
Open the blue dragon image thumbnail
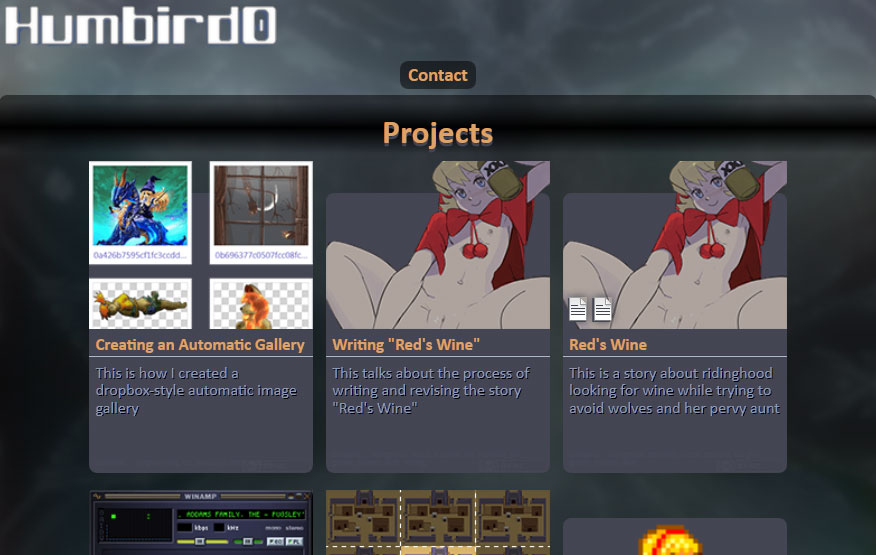pyautogui.click(x=140, y=206)
